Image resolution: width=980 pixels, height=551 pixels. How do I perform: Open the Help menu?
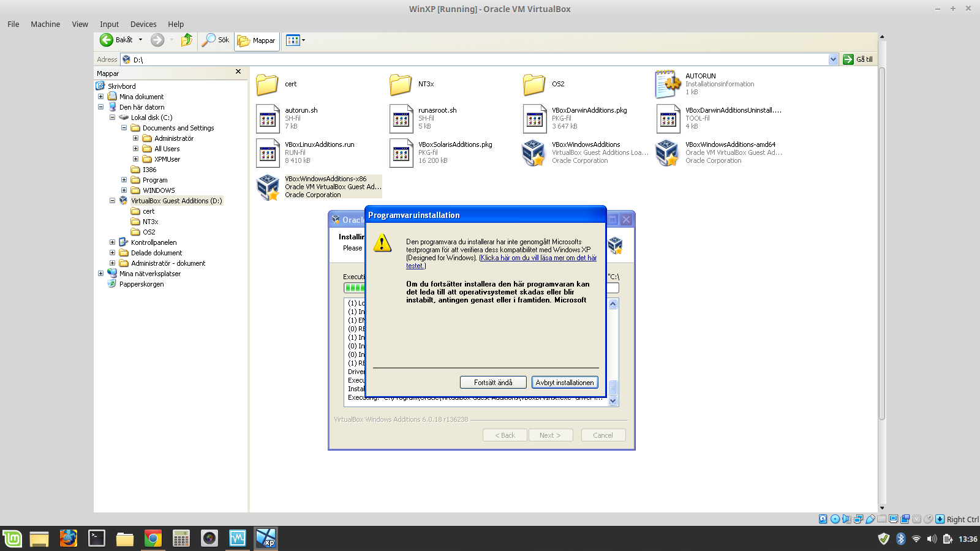(176, 24)
